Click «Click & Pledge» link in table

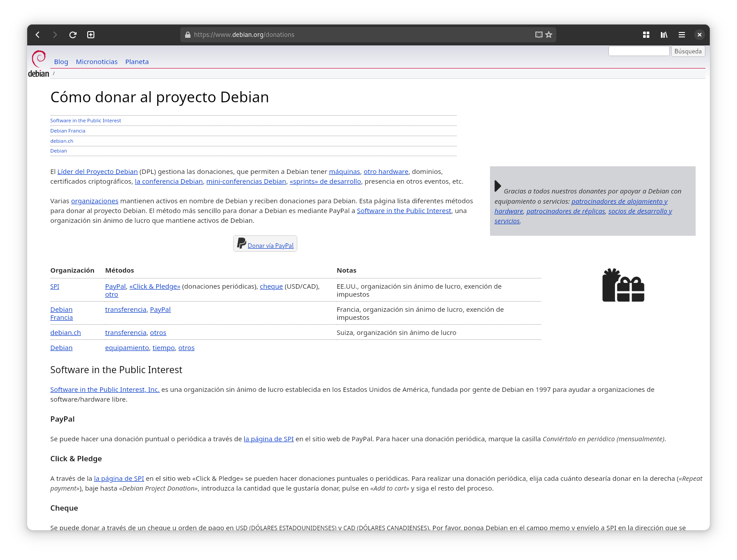point(155,286)
